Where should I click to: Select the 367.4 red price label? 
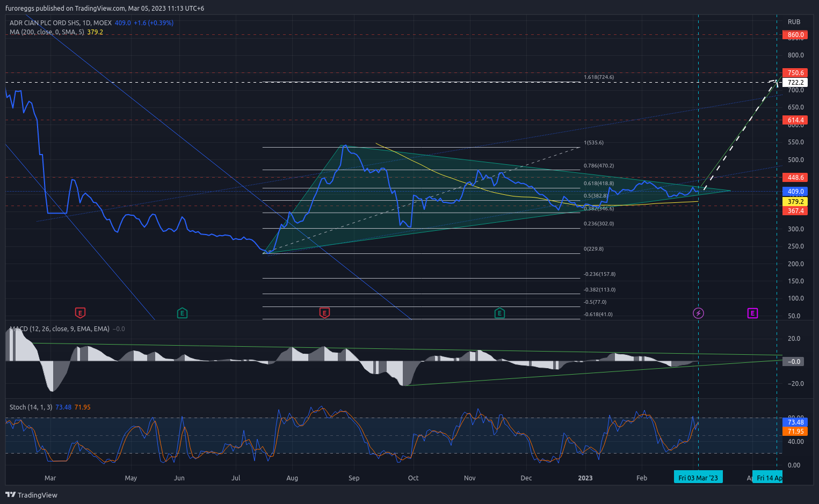795,211
